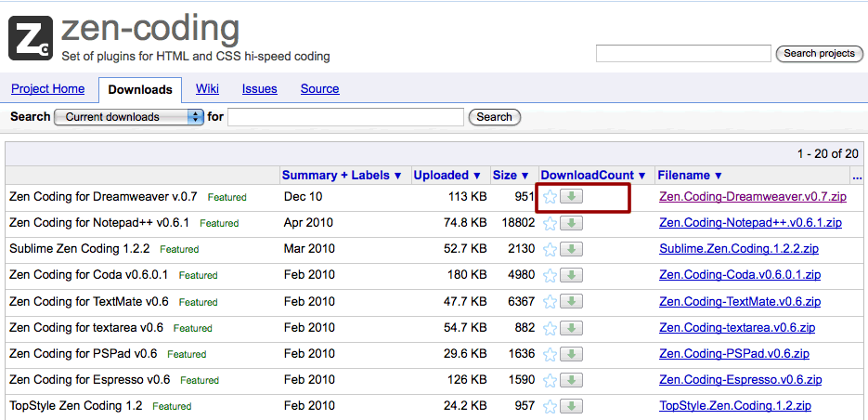Open TopStyle.Zen.Coding.1.2.zip file link
This screenshot has width=868, height=420.
[x=735, y=405]
